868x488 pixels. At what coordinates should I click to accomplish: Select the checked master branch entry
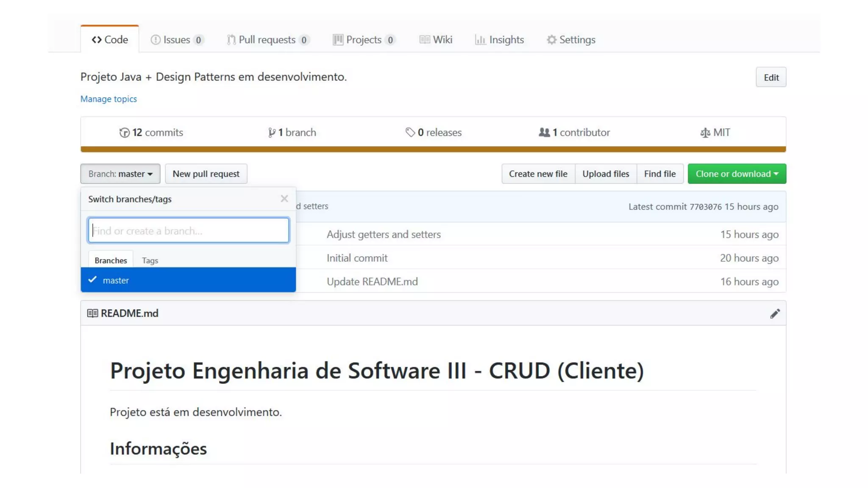click(188, 280)
